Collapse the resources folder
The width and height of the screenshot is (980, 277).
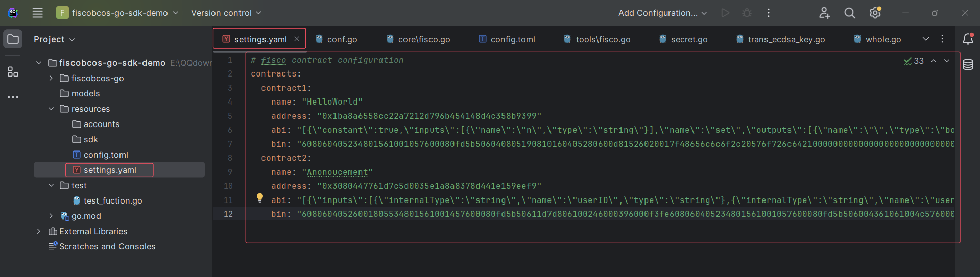[x=51, y=109]
